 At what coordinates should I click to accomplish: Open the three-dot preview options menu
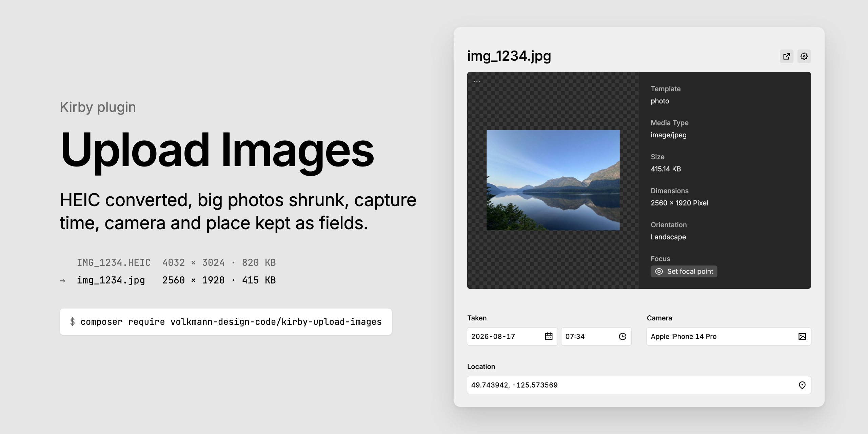tap(477, 82)
